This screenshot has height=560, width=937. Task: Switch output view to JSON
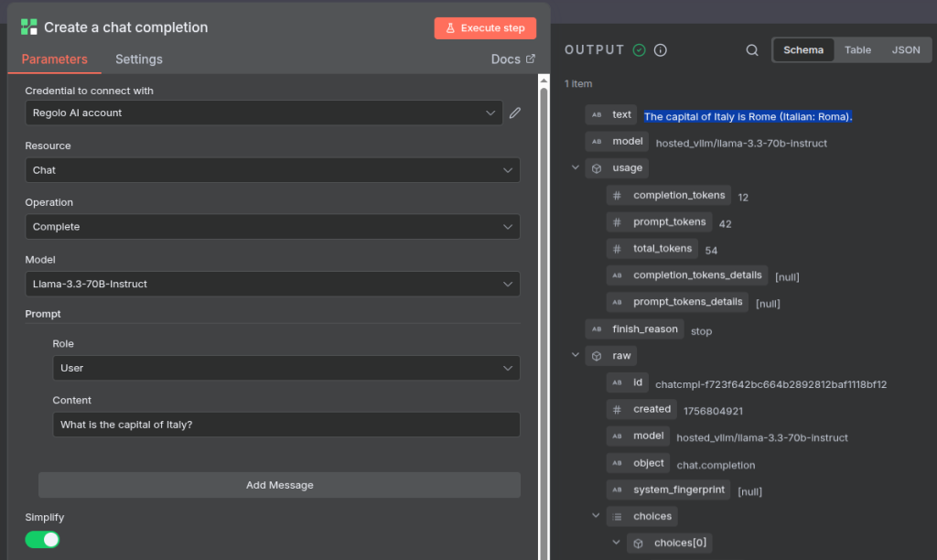(x=905, y=50)
